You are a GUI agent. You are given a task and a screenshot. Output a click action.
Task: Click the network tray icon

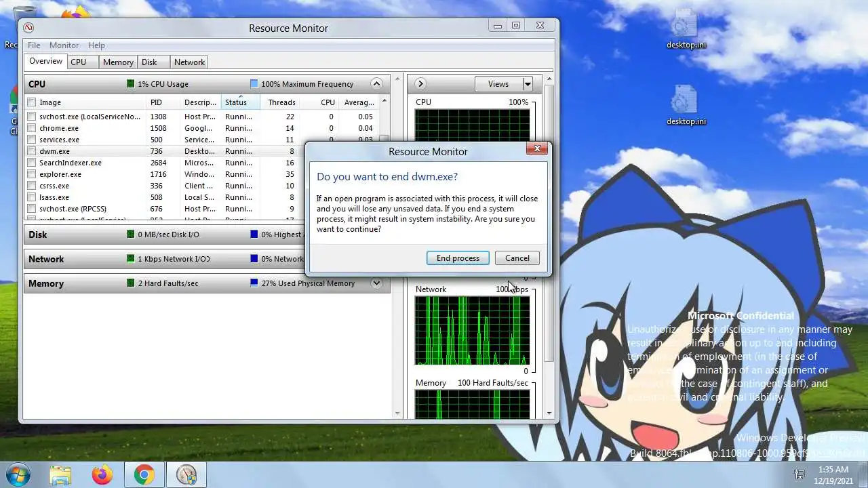800,474
